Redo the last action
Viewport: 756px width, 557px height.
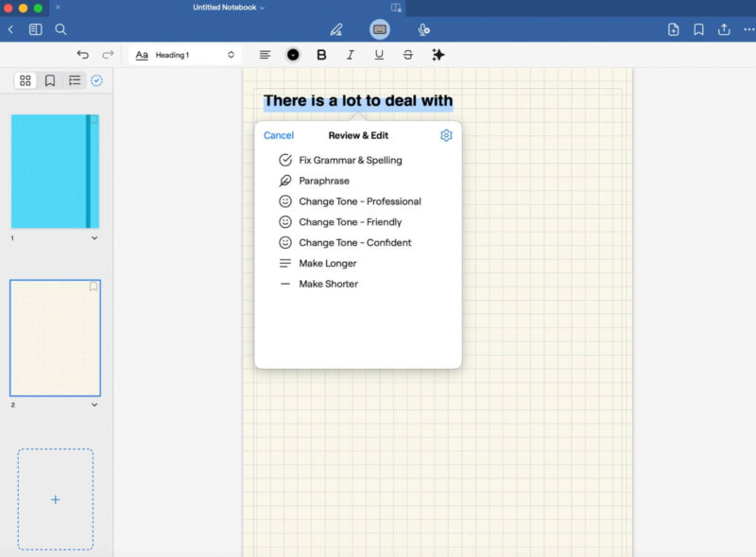tap(108, 55)
